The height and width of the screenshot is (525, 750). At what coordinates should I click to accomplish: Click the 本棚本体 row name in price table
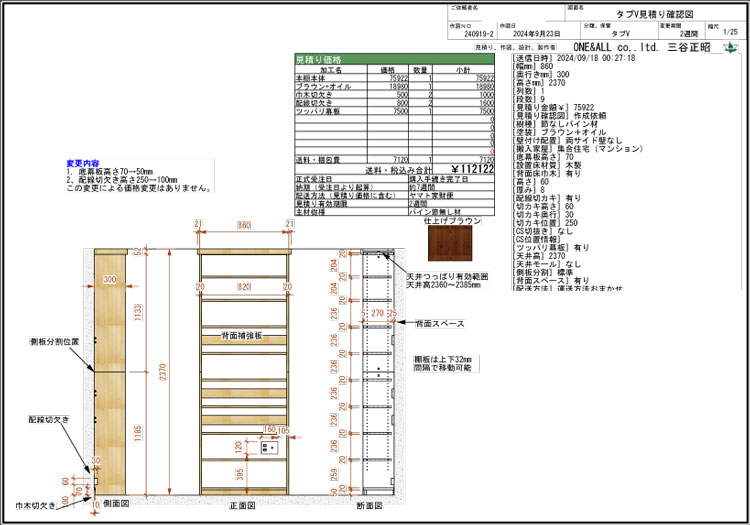click(310, 78)
